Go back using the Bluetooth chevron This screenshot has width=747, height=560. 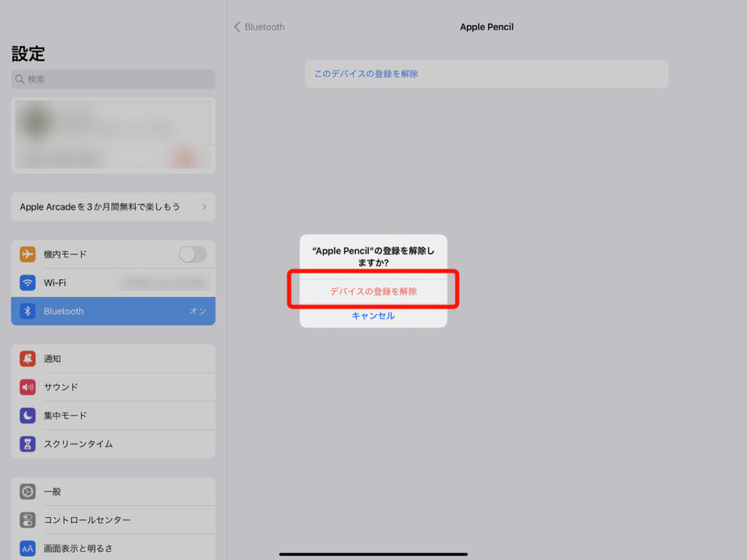(x=237, y=27)
